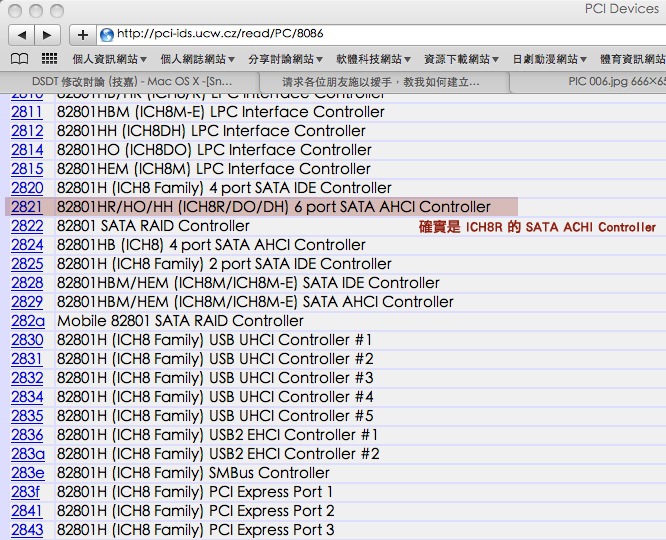Open device ID 283e link
Image resolution: width=666 pixels, height=540 pixels.
pos(28,473)
